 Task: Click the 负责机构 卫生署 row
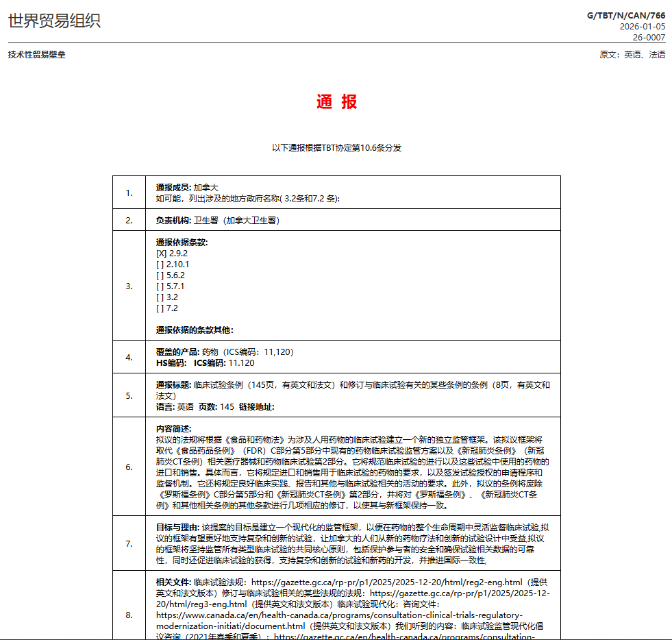[217, 220]
